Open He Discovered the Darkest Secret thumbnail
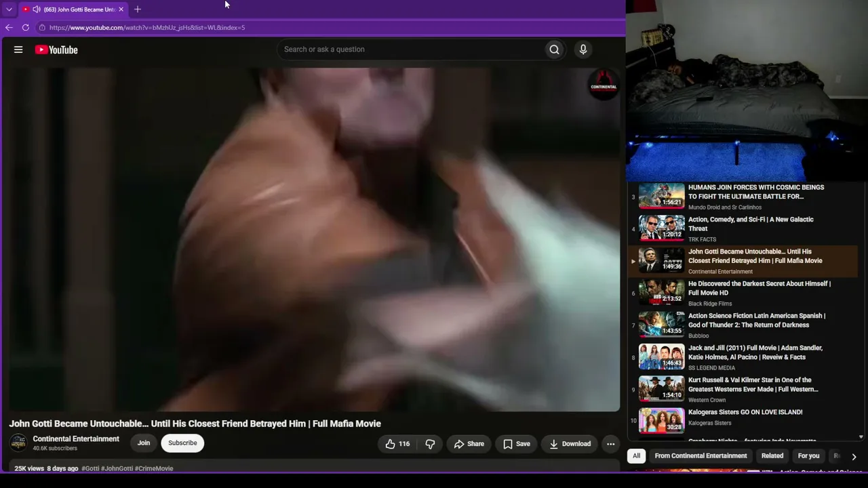Image resolution: width=868 pixels, height=488 pixels. 662,293
